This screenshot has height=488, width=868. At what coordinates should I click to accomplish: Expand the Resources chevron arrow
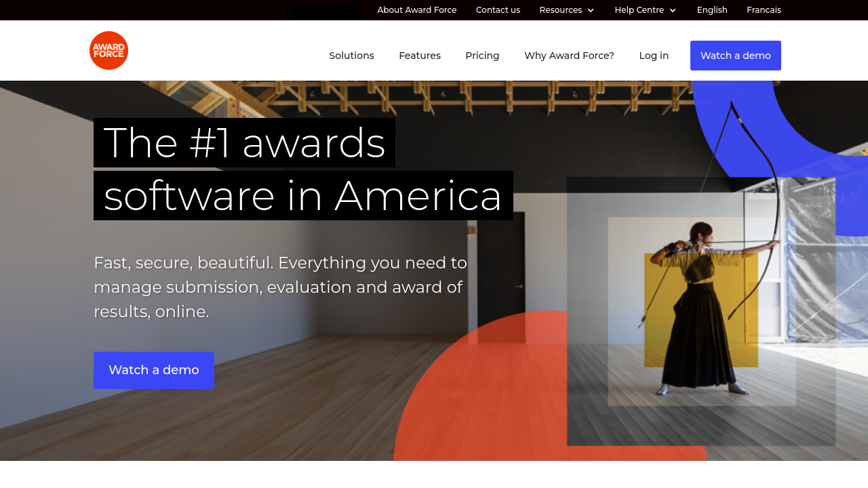591,10
